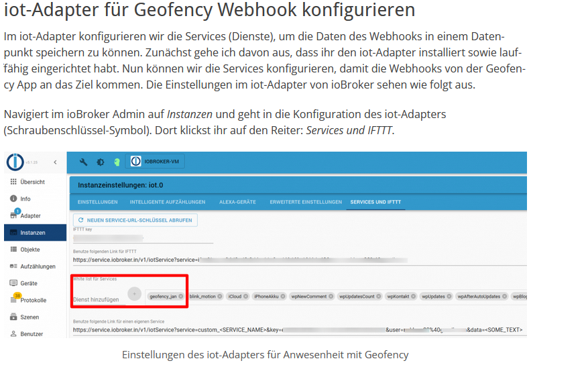Click the Dienst hinzufügen input field
Image resolution: width=588 pixels, height=367 pixels.
coord(99,299)
